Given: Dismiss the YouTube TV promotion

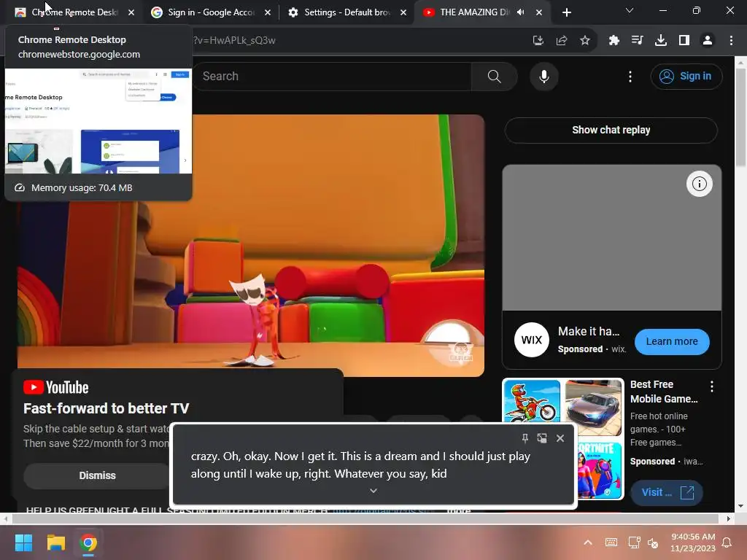Looking at the screenshot, I should point(97,475).
